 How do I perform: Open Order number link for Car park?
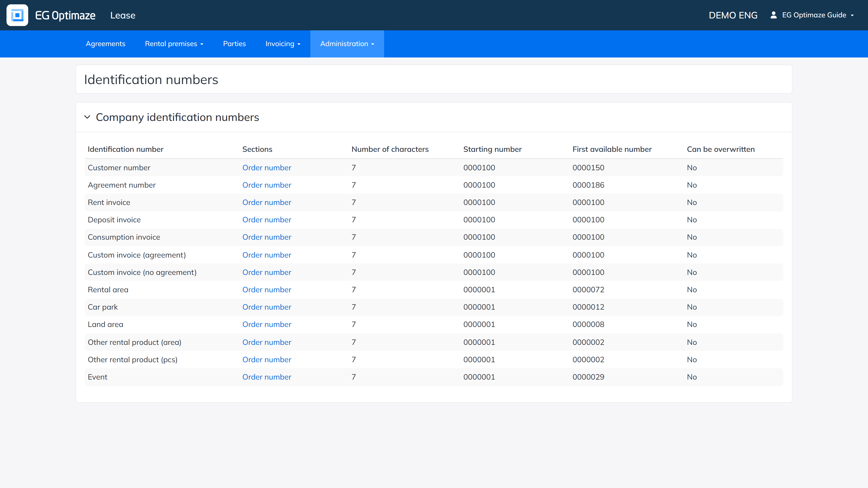[267, 307]
